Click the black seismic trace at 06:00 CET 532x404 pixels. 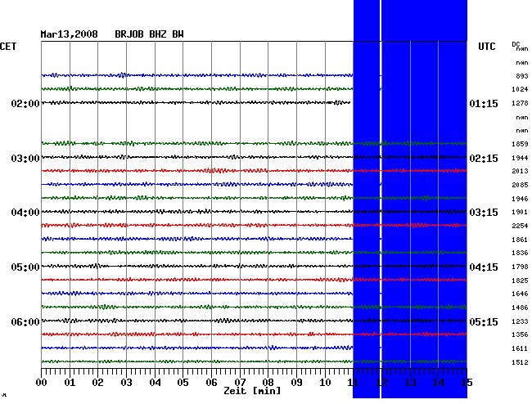pyautogui.click(x=254, y=321)
